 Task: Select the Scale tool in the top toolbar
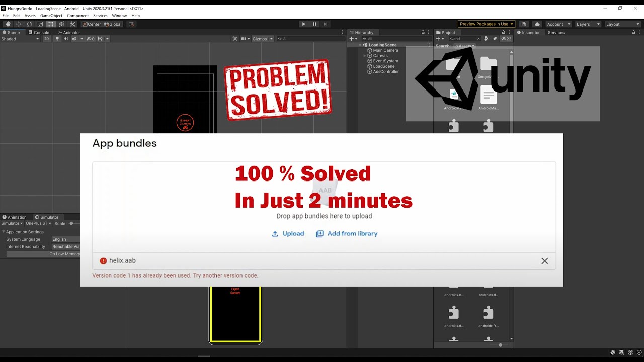click(40, 24)
